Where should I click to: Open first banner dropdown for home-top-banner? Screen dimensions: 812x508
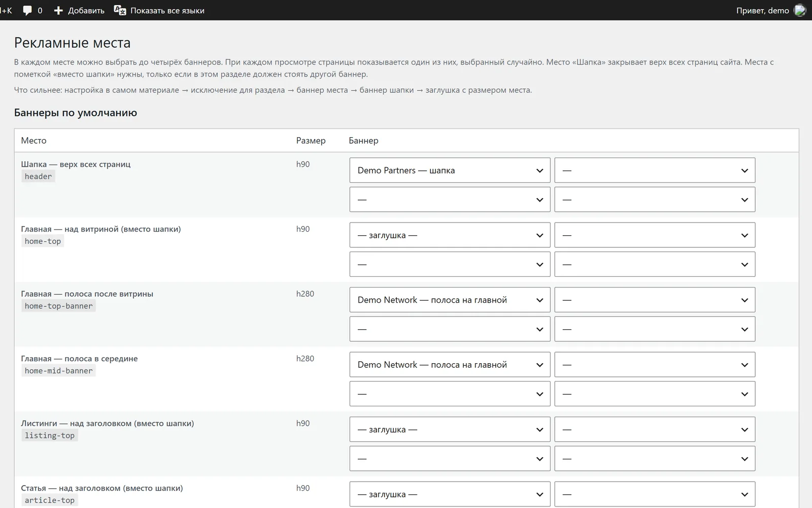tap(450, 300)
